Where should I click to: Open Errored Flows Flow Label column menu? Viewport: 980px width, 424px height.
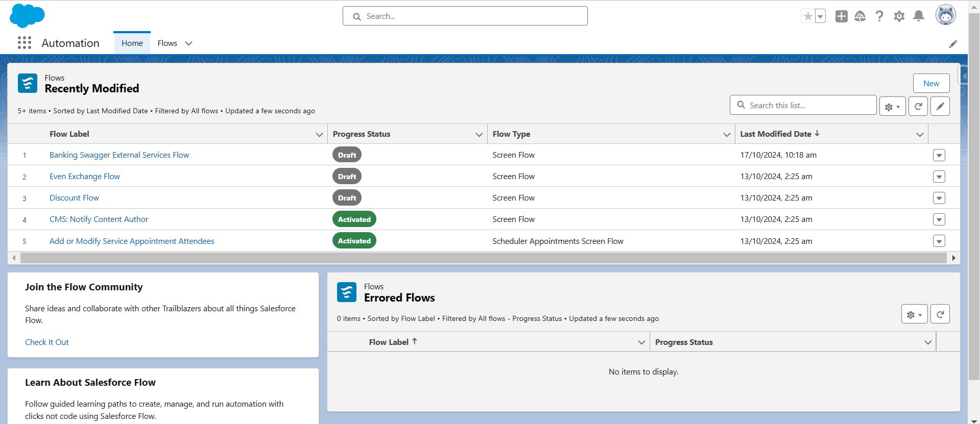pyautogui.click(x=641, y=342)
